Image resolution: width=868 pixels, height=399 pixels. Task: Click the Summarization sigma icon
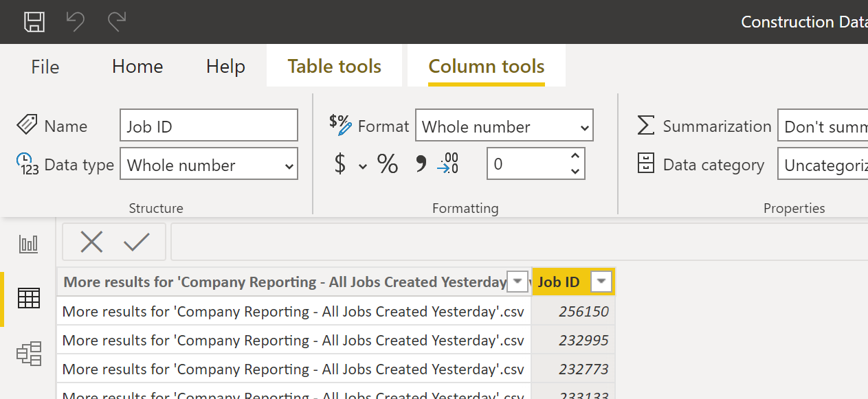click(645, 125)
